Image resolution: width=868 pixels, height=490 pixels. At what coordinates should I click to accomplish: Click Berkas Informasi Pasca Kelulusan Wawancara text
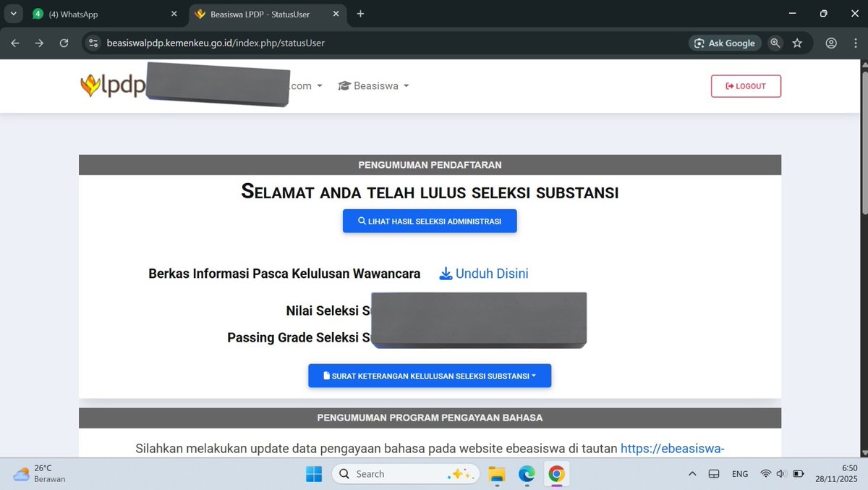pyautogui.click(x=284, y=274)
